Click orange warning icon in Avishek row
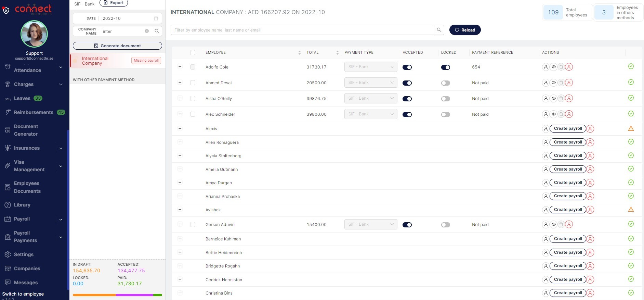 (x=631, y=210)
